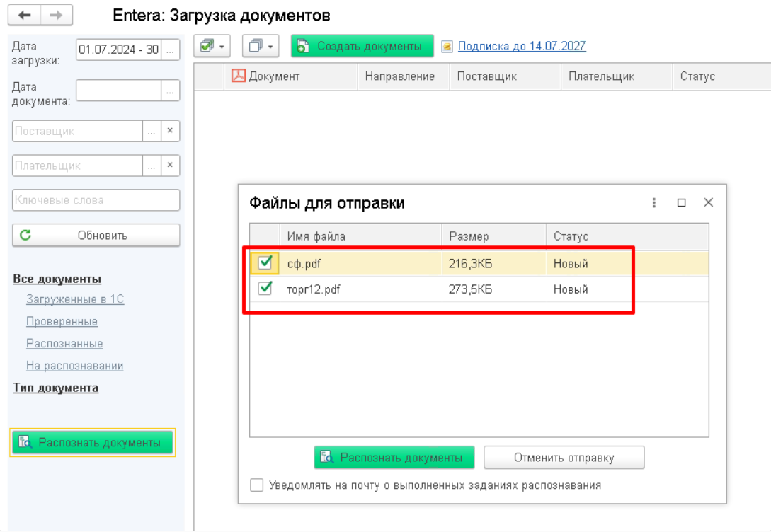Image resolution: width=771 pixels, height=532 pixels.
Task: Show Все документы filter
Action: [x=57, y=279]
